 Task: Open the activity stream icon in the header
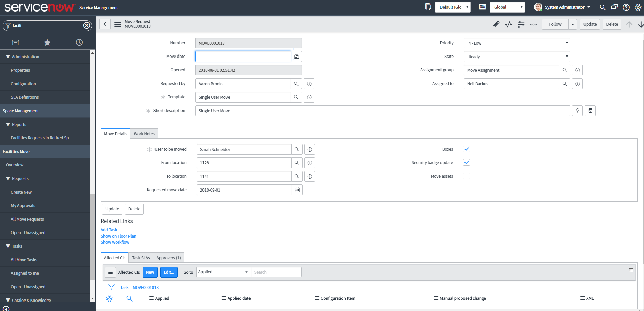[x=508, y=24]
